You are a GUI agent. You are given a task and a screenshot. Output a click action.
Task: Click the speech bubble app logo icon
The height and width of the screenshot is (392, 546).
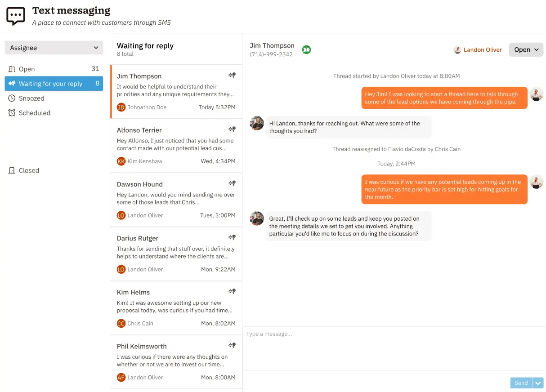coord(15,16)
